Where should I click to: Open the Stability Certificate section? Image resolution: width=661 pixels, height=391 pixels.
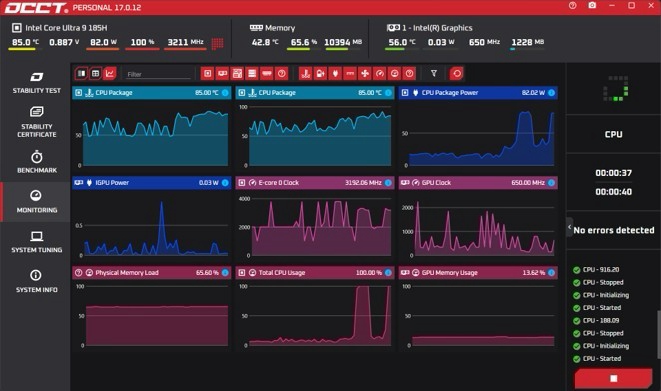click(36, 122)
